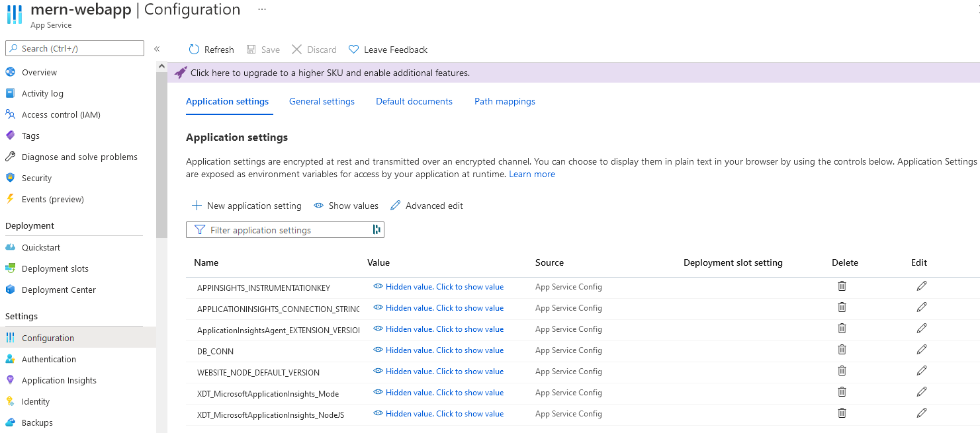The height and width of the screenshot is (433, 980).
Task: Reveal hidden value for APPLICATIONINSIGHTS_CONNECTION_STRING
Action: 444,308
